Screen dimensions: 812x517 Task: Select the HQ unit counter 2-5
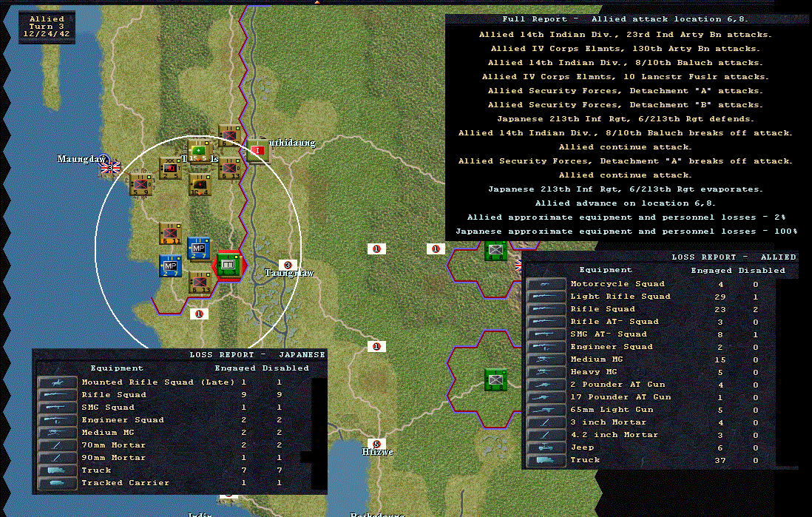[170, 169]
